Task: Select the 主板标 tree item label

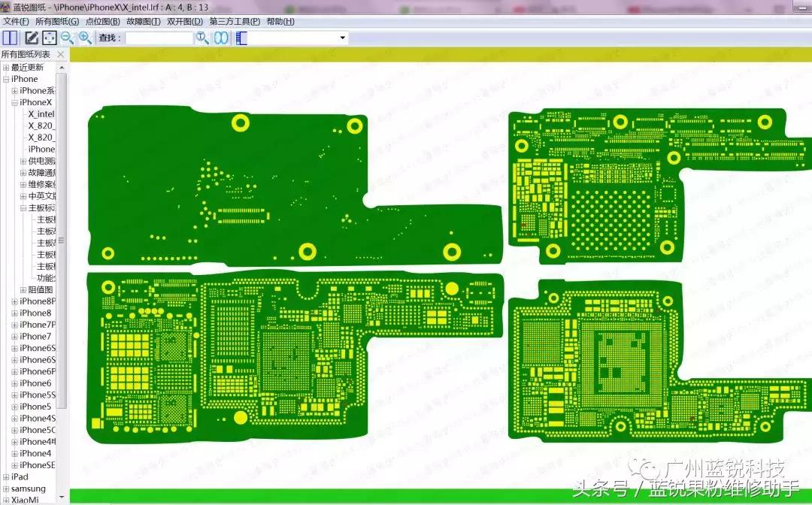Action: [x=41, y=208]
